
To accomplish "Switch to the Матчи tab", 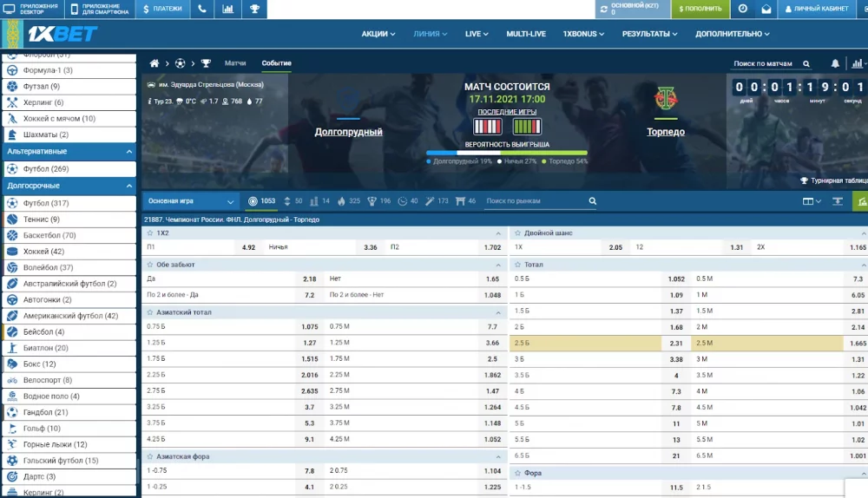I will point(235,63).
